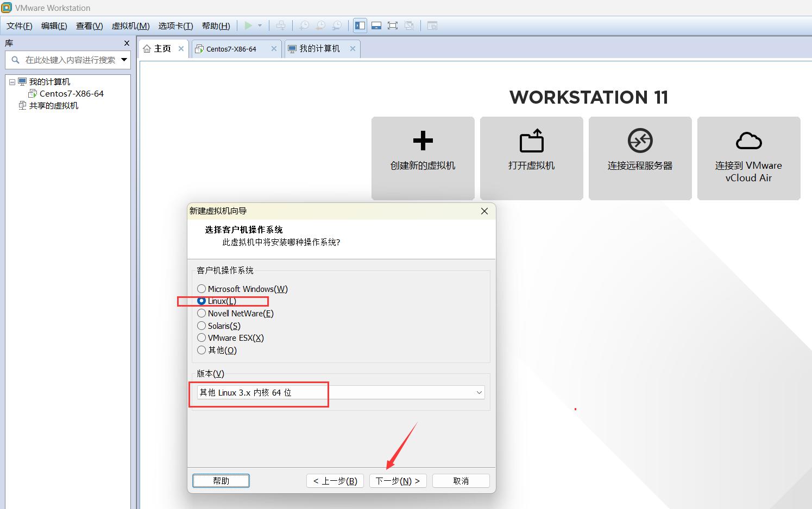Collapse the 我的计算机 tree node
Viewport: 812px width, 509px height.
(x=12, y=82)
